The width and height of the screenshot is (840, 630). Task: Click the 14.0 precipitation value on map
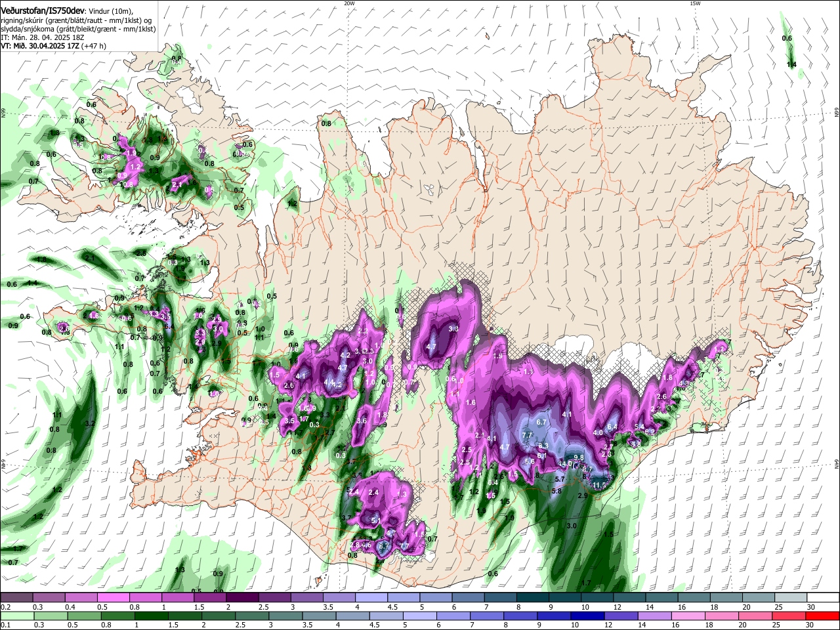tap(565, 463)
